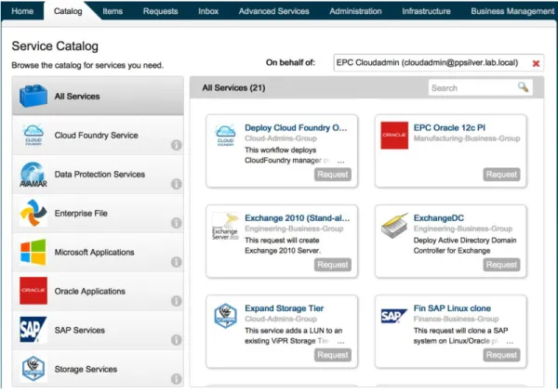Image resolution: width=558 pixels, height=392 pixels.
Task: Click the Microsoft Applications Windows logo
Action: click(33, 253)
